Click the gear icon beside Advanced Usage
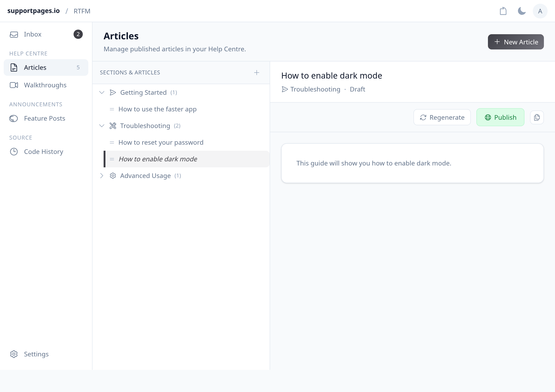Image resolution: width=555 pixels, height=392 pixels. 113,176
